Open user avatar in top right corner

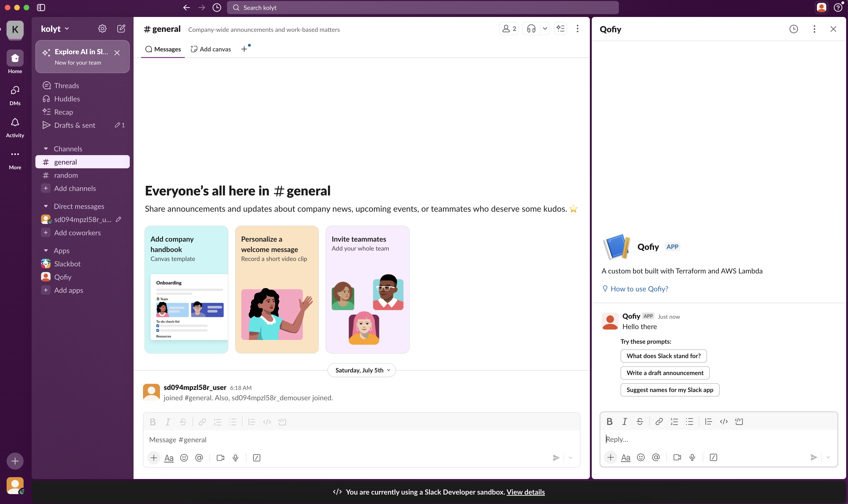point(822,8)
